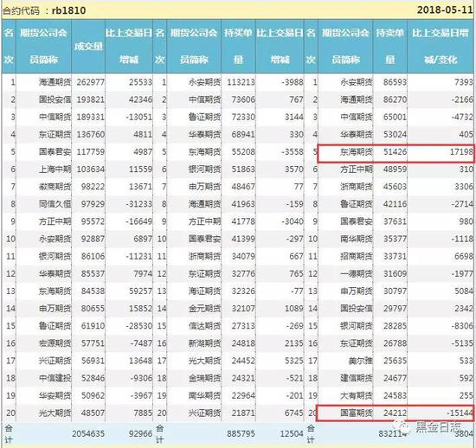Click company name "招商期货"
The image size is (476, 448).
[x=356, y=256]
